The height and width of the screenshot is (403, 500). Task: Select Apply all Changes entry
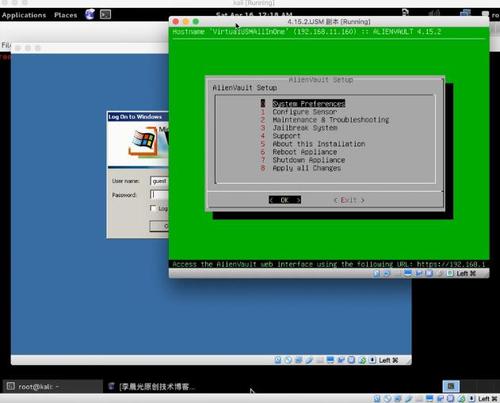point(307,168)
